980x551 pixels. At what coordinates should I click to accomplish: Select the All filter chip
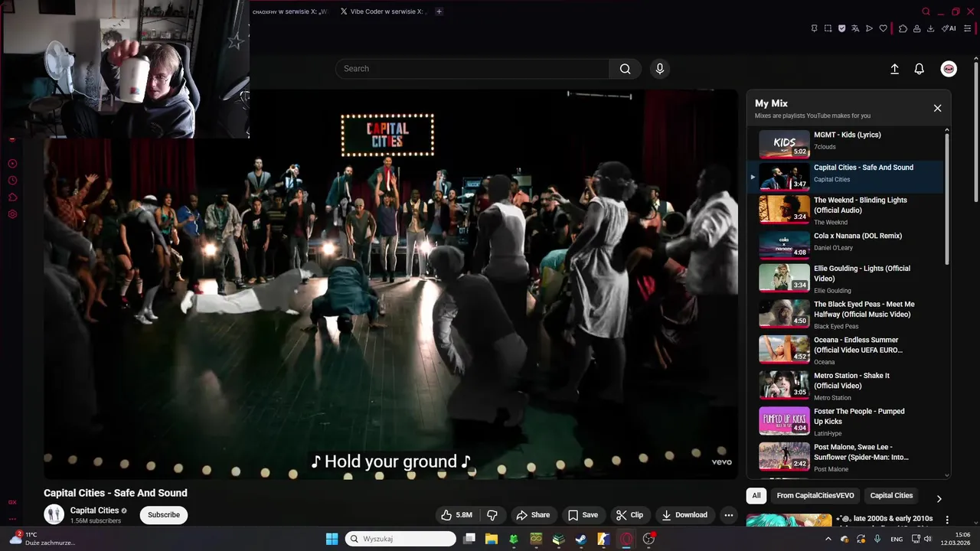coord(756,496)
